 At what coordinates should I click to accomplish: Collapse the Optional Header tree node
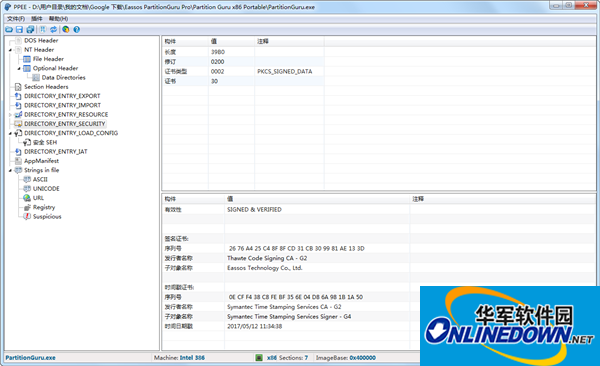click(19, 69)
